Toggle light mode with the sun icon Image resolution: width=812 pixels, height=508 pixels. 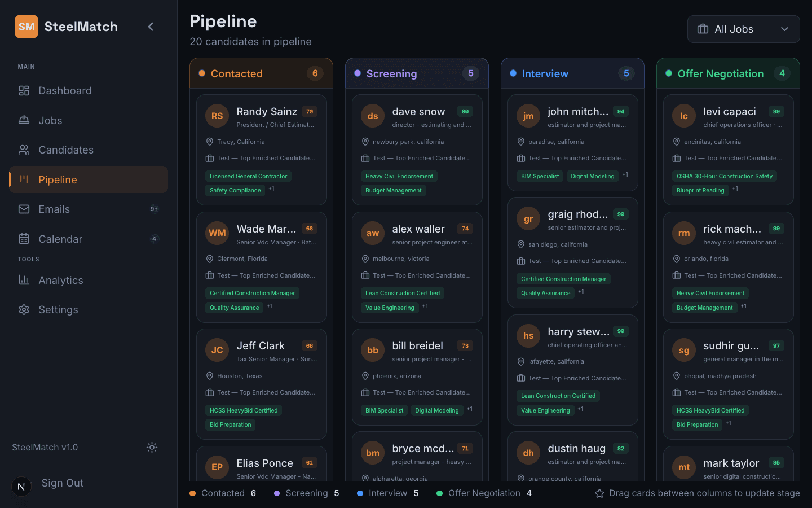152,447
